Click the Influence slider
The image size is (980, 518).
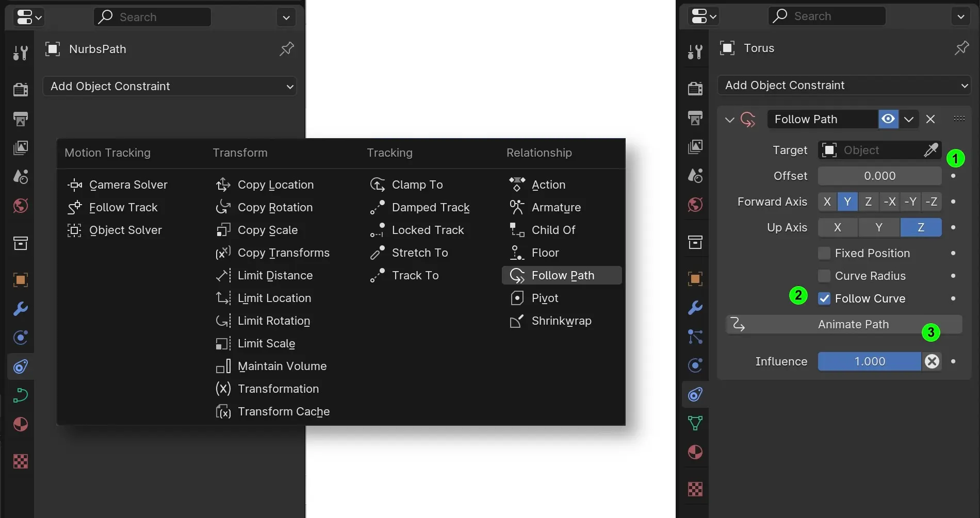click(869, 361)
